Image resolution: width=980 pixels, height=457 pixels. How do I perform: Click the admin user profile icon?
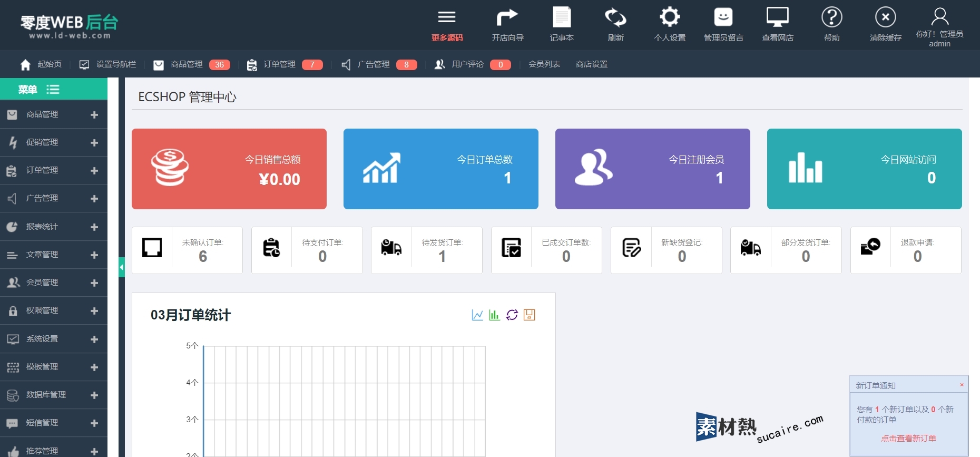[x=940, y=17]
